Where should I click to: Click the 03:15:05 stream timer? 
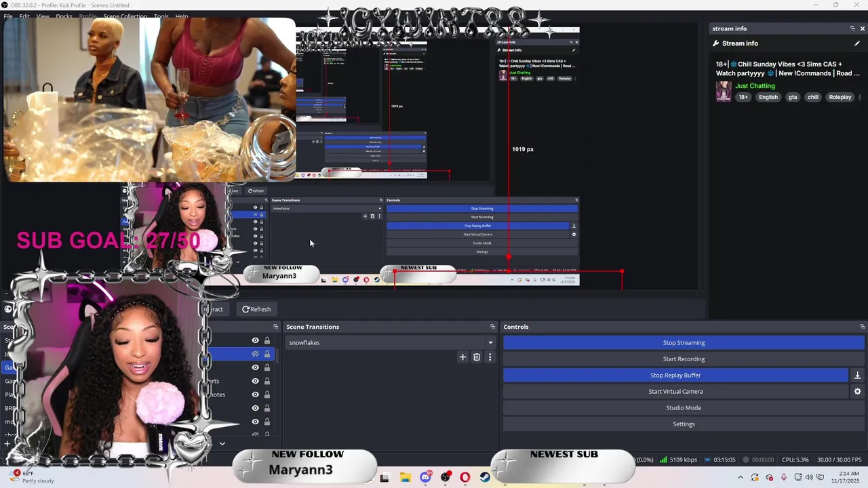[719, 460]
